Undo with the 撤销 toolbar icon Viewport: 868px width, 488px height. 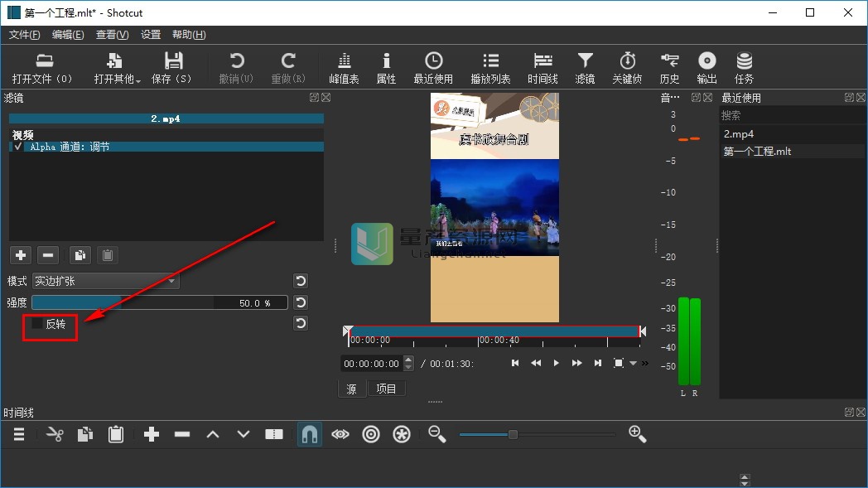pyautogui.click(x=236, y=68)
